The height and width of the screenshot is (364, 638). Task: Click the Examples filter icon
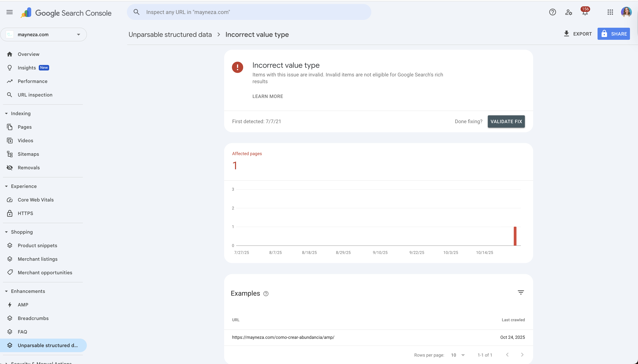point(521,292)
